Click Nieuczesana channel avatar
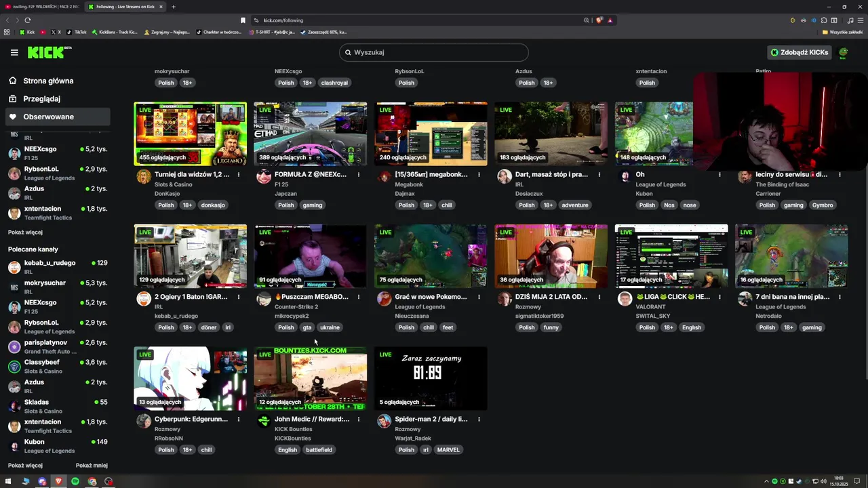The width and height of the screenshot is (868, 488). pos(384,299)
